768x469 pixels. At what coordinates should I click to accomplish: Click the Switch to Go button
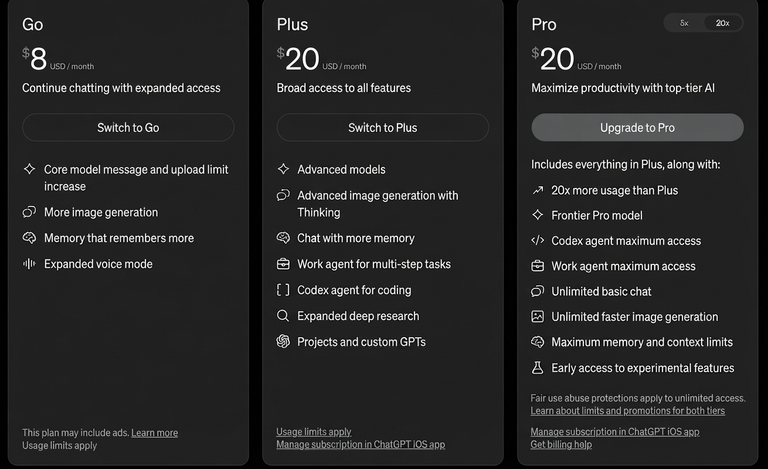tap(128, 127)
